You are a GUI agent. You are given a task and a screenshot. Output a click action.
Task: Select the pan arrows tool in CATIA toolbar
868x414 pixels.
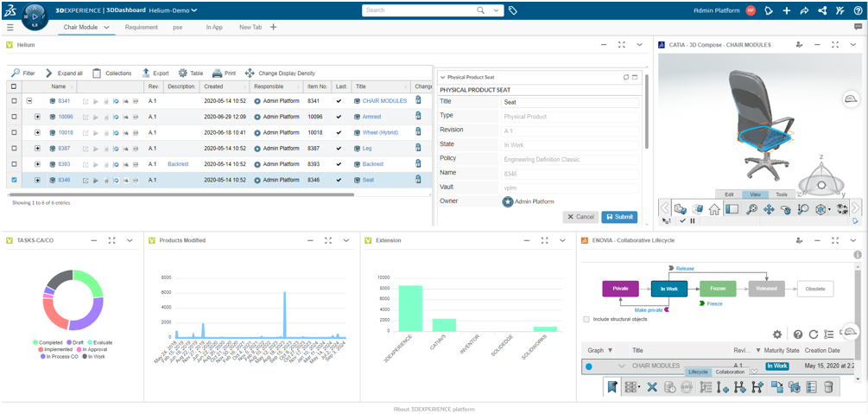[x=769, y=209]
